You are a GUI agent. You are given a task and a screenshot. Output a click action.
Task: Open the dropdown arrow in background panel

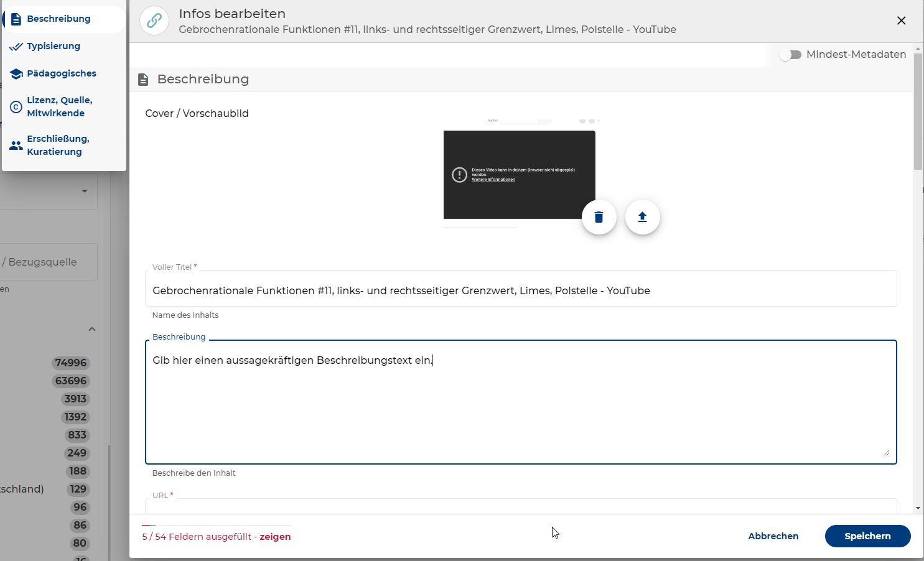(x=85, y=192)
